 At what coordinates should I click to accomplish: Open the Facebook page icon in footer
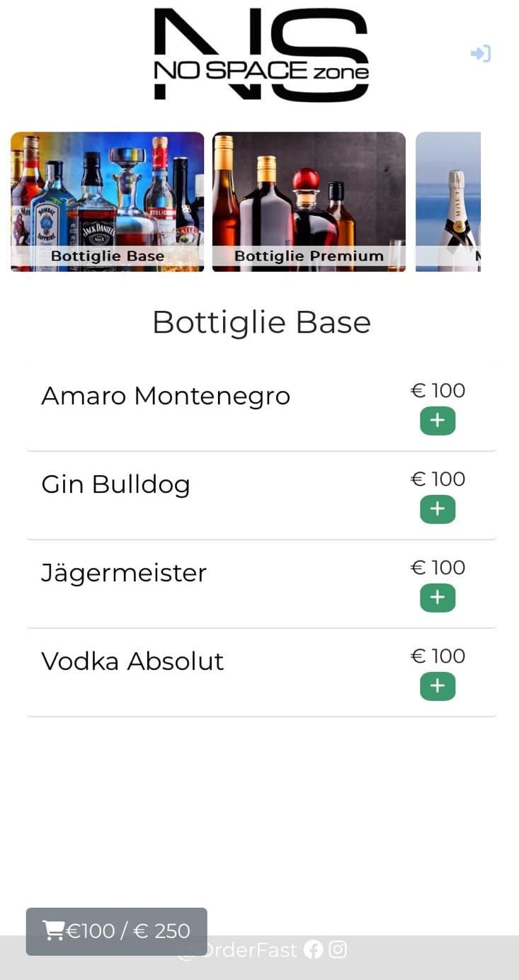click(x=313, y=950)
